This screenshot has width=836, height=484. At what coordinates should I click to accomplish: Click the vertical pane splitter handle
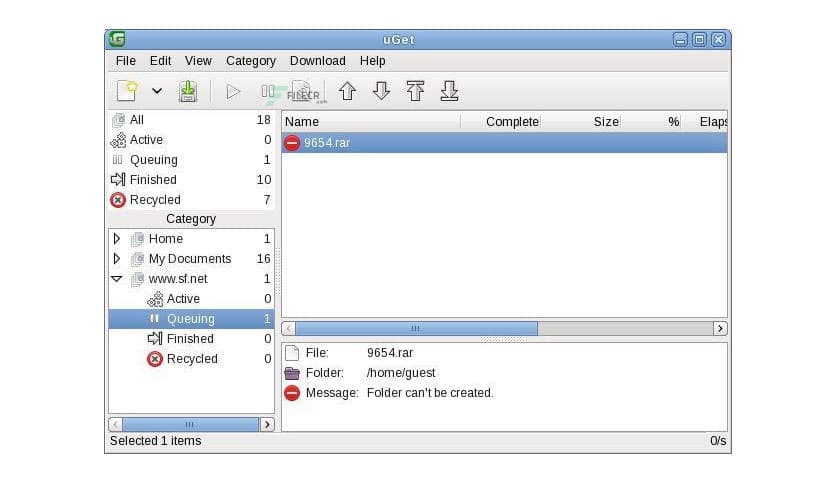pyautogui.click(x=278, y=271)
